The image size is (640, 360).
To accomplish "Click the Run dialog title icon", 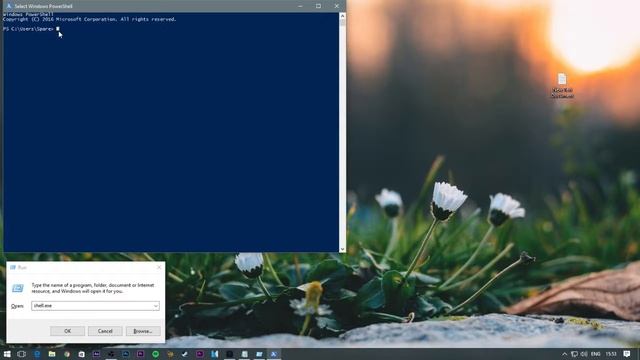I will tap(13, 267).
